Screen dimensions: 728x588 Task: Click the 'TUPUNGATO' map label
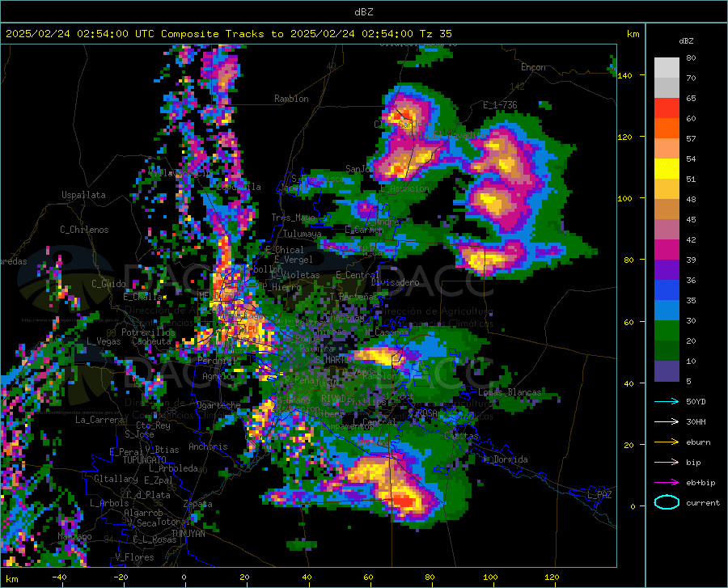[145, 460]
